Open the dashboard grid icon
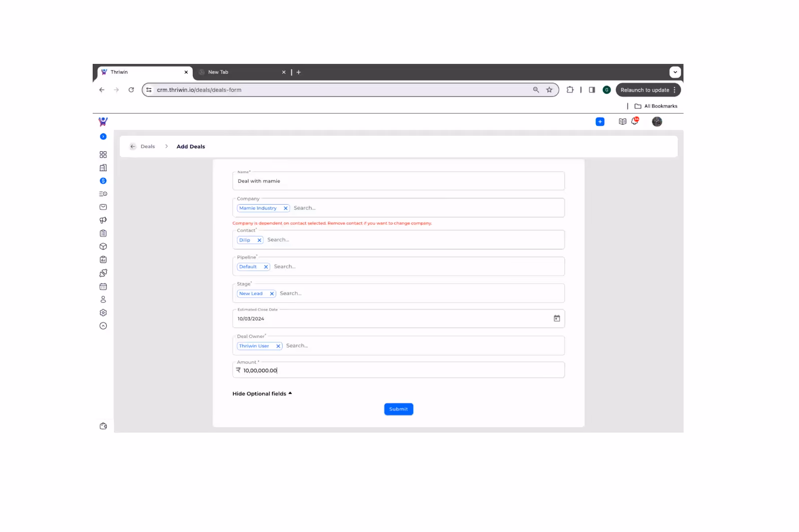Screen dimensions: 799x532 point(103,155)
